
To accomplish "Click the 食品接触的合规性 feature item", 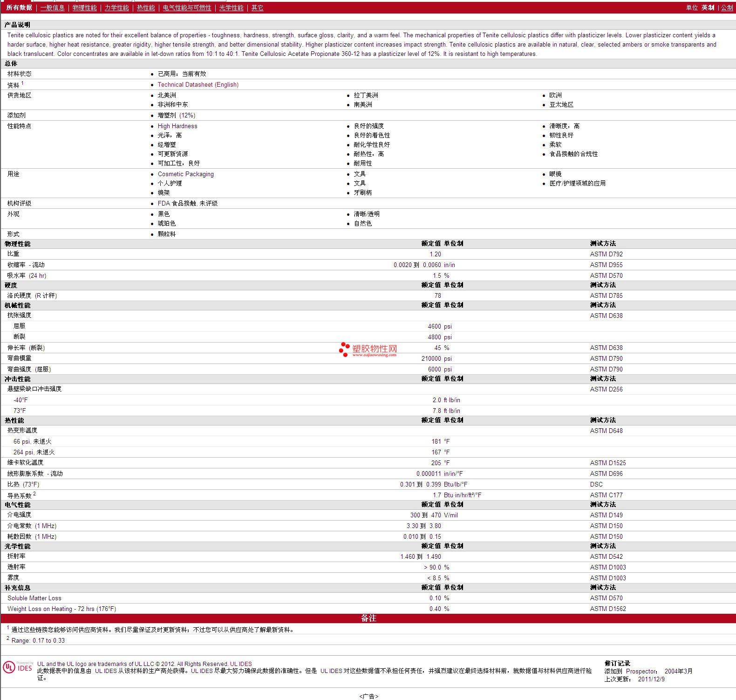I will (x=573, y=154).
